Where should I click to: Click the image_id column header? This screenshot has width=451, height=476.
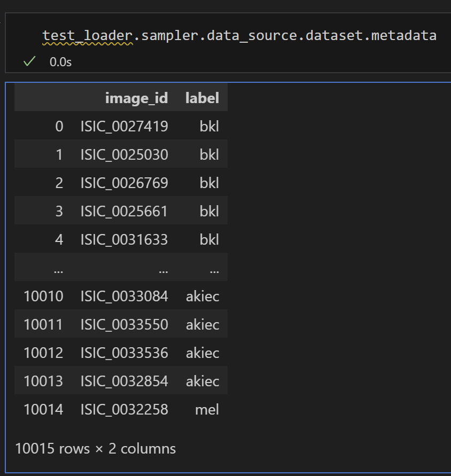tap(136, 98)
